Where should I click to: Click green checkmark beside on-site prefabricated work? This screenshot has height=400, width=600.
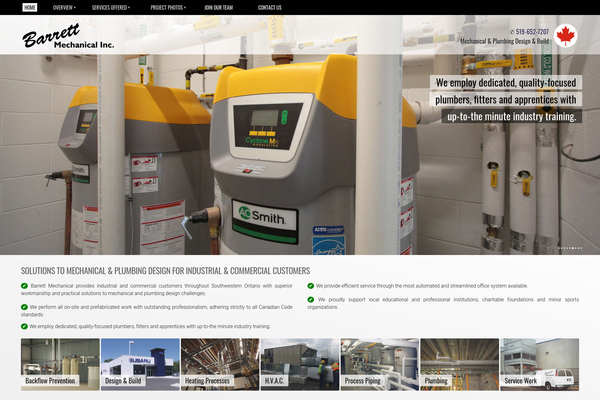point(24,307)
